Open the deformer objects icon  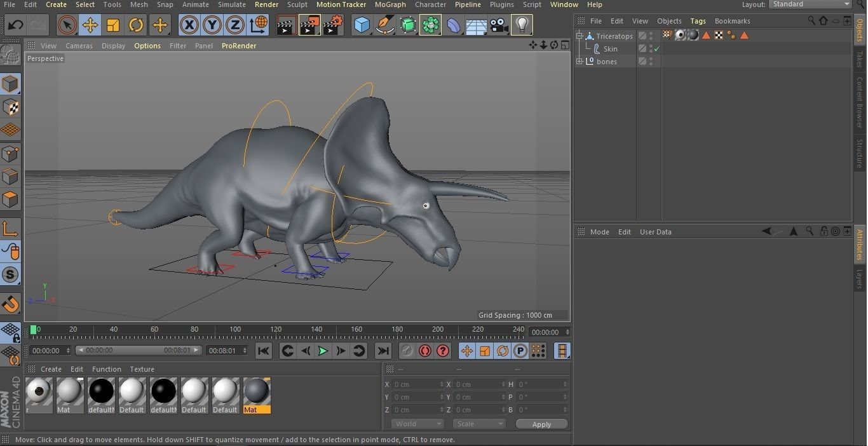453,25
